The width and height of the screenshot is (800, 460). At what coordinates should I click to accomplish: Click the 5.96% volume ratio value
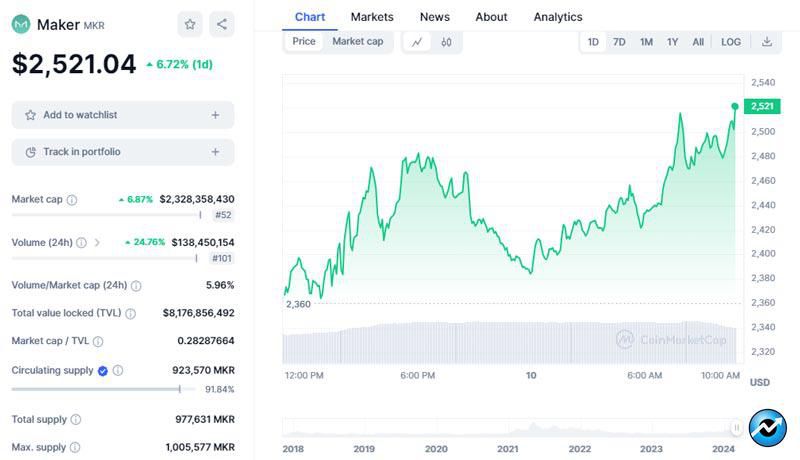[220, 285]
